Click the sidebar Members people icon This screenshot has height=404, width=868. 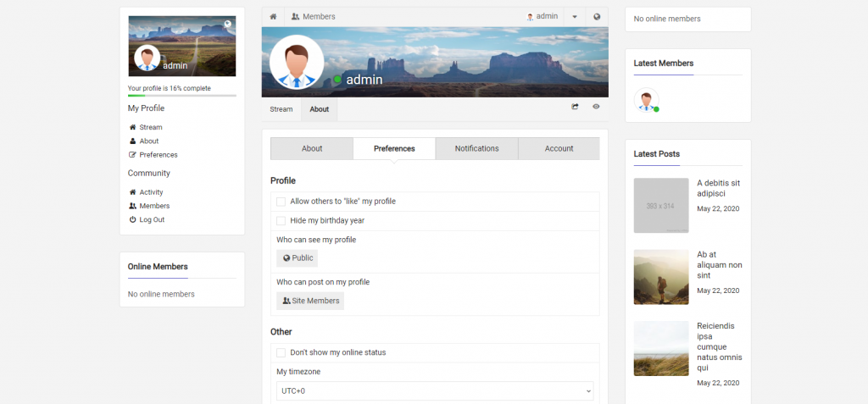[x=132, y=206]
